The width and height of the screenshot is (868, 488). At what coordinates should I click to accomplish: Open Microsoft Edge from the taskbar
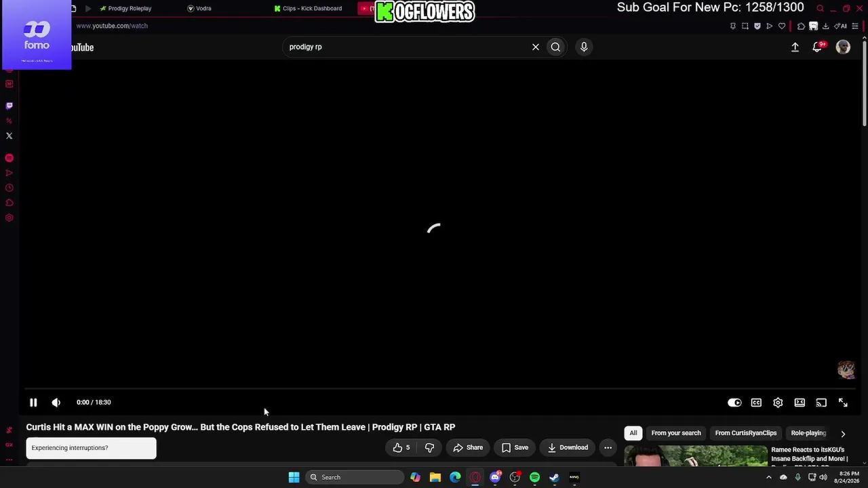tap(455, 477)
